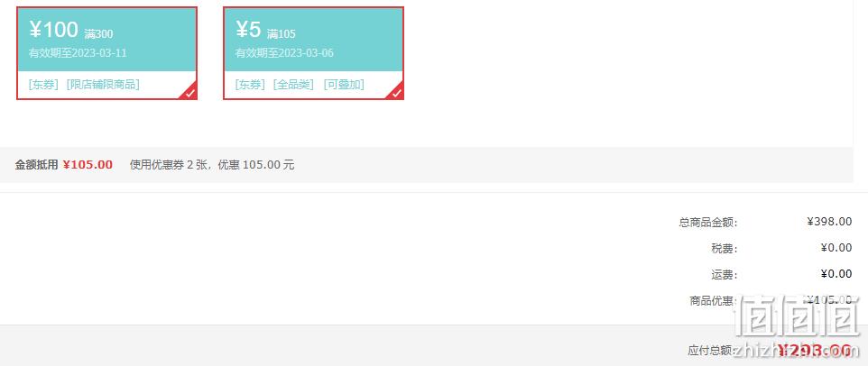The height and width of the screenshot is (366, 868).
Task: Click the [全品类] tag on second coupon
Action: pos(293,85)
